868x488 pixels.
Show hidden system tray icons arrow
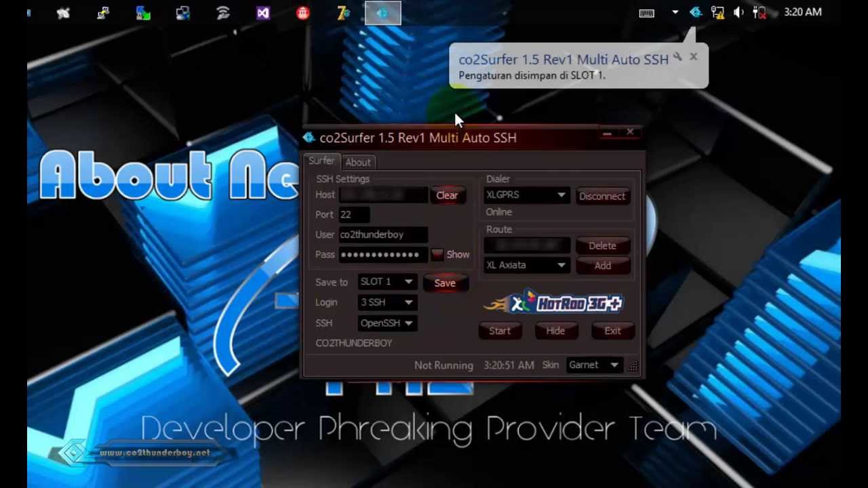675,12
